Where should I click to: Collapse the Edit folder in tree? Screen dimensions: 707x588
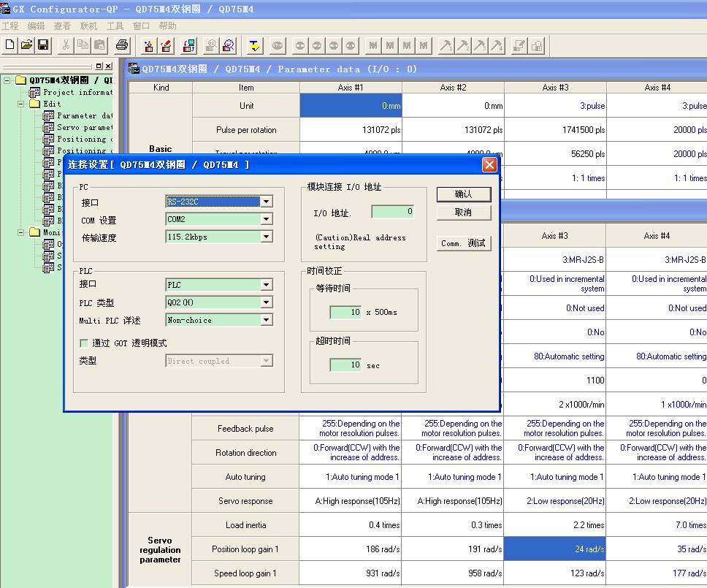[x=21, y=104]
